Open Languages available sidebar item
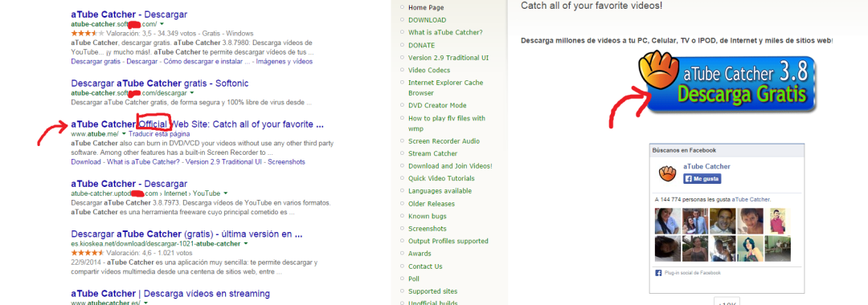Image resolution: width=868 pixels, height=305 pixels. (x=440, y=191)
